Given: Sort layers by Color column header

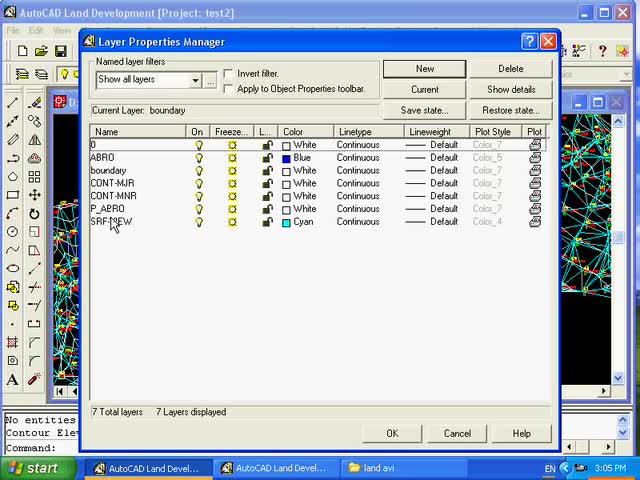Looking at the screenshot, I should [x=306, y=132].
